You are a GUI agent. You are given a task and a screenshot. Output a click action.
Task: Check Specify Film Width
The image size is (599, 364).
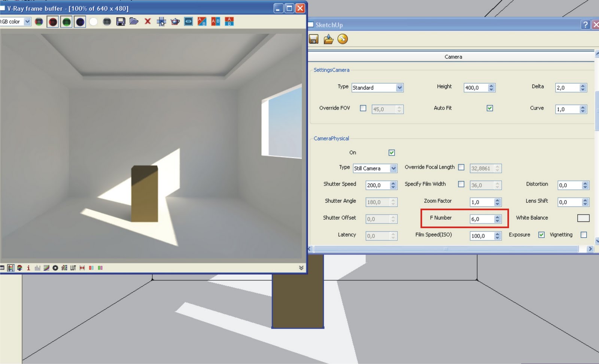(461, 184)
